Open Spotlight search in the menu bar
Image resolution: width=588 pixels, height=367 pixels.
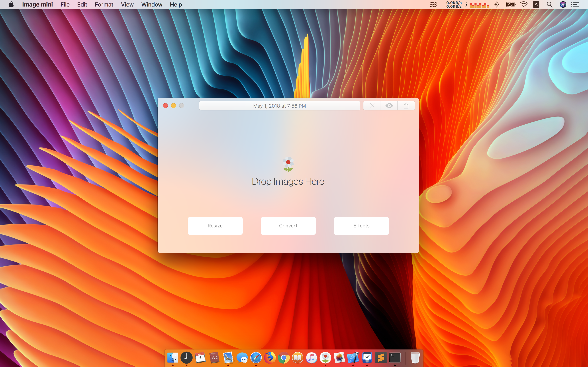click(x=549, y=4)
